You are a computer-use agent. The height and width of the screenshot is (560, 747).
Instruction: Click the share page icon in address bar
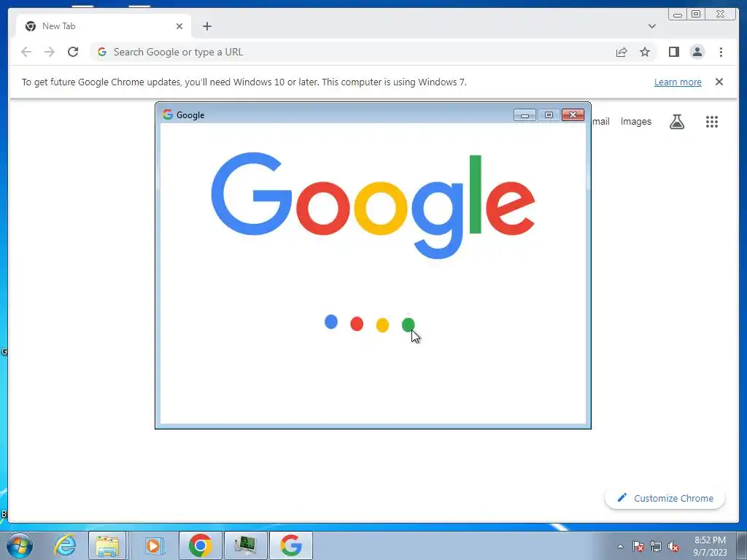(622, 52)
